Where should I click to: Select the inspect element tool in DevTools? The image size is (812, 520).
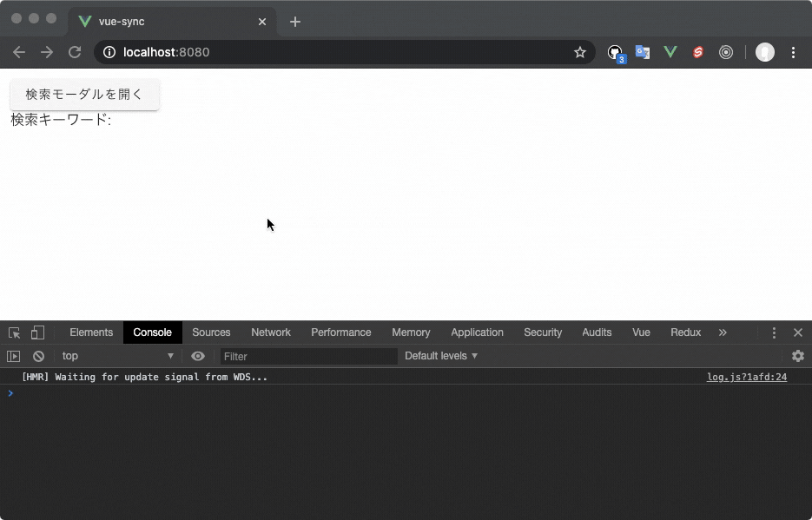click(13, 332)
